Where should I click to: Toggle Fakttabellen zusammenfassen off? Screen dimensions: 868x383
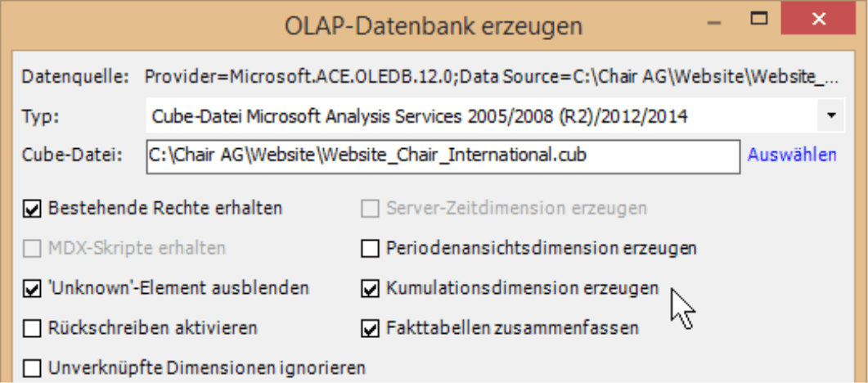(x=371, y=328)
